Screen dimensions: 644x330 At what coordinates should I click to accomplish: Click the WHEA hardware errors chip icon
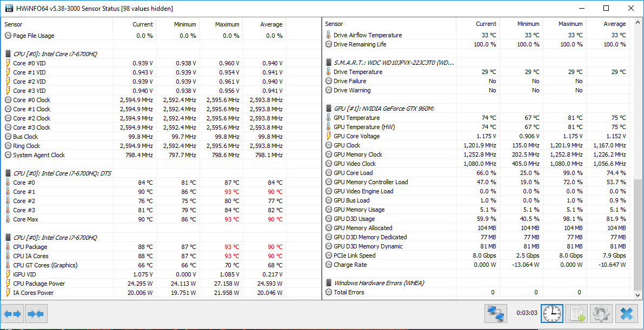pos(329,283)
